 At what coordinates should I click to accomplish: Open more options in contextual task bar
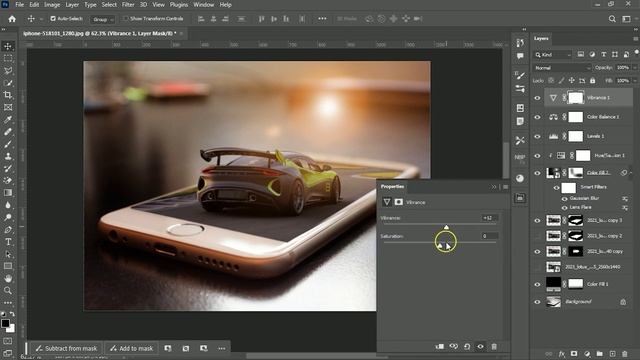[222, 348]
